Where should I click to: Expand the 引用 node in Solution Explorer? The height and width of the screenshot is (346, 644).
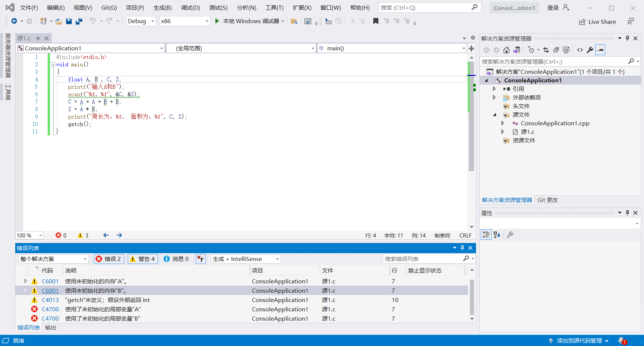[x=494, y=89]
